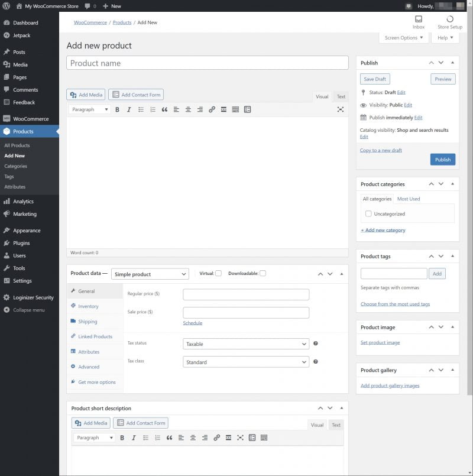Open the product type dropdown
Screen dimensions: 473x476
pos(150,274)
